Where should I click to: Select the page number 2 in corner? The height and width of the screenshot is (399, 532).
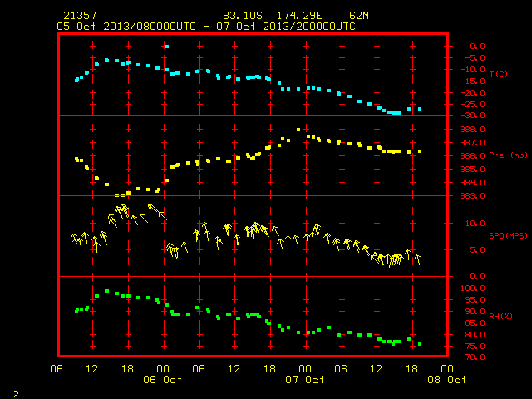(x=16, y=394)
